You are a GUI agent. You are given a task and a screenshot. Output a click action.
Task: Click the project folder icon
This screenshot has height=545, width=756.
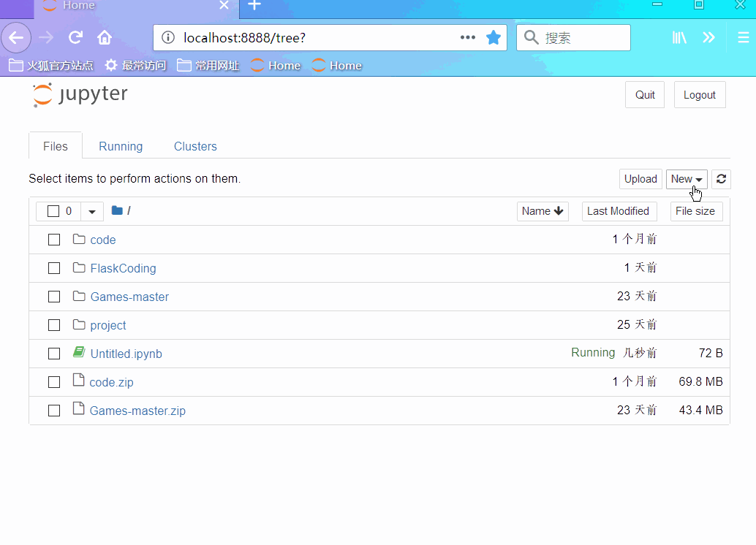(x=78, y=324)
